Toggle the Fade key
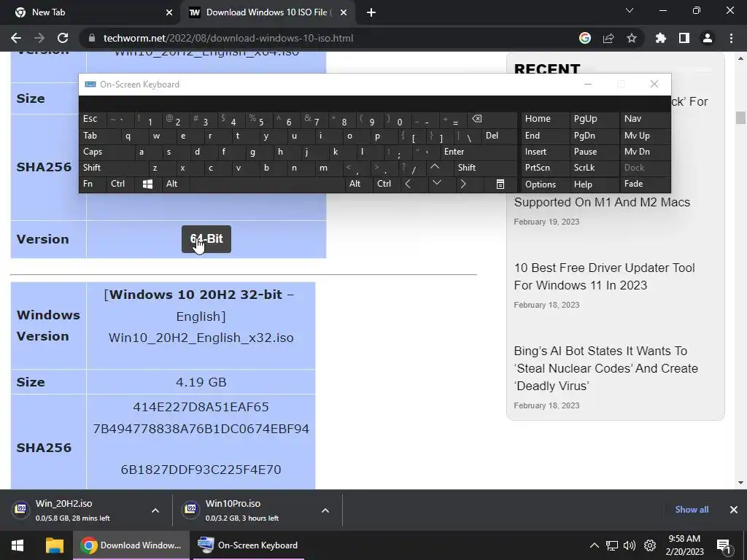This screenshot has height=560, width=747. [x=645, y=184]
